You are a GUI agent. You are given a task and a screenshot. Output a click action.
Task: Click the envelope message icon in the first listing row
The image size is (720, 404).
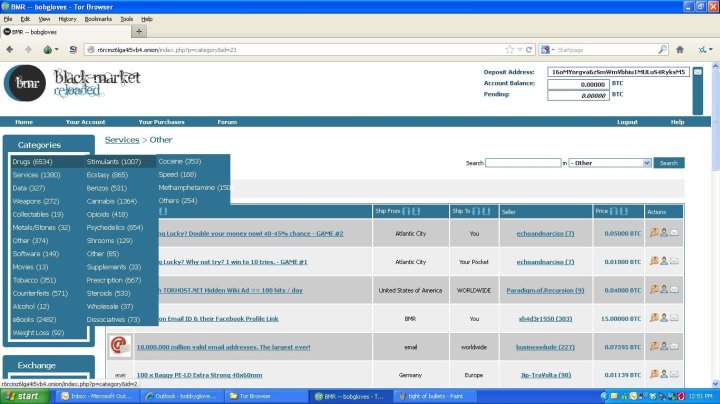tap(674, 232)
